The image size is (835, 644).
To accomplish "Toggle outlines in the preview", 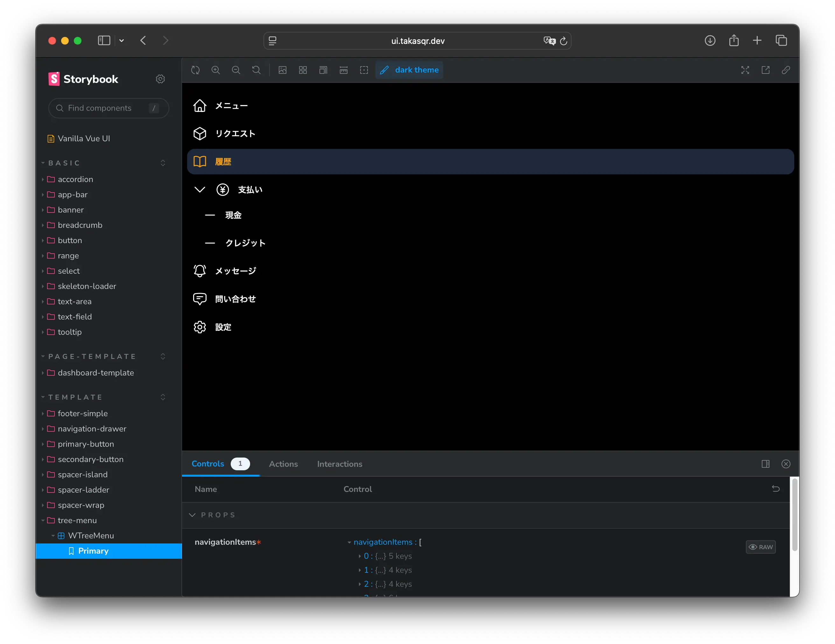I will coord(364,70).
